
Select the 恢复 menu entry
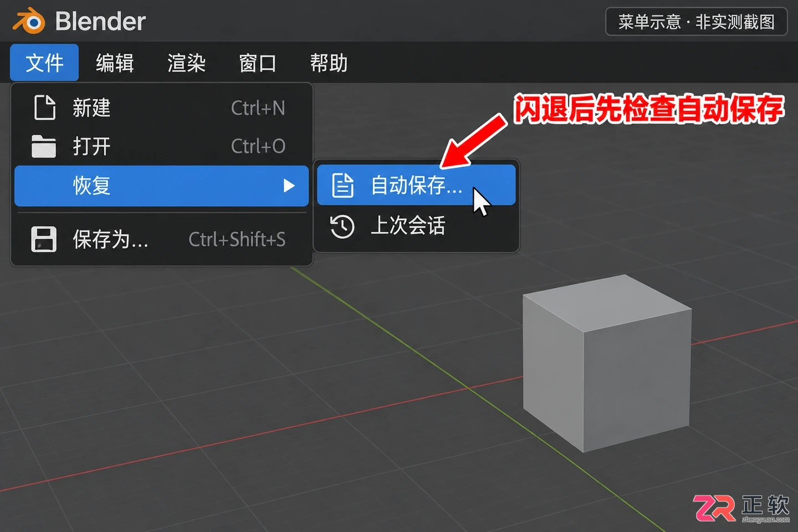tap(161, 186)
